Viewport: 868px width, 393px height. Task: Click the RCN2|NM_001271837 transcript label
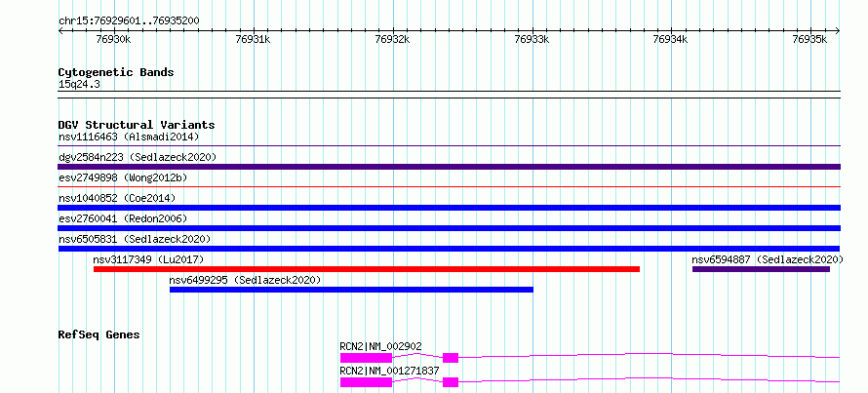coord(390,371)
